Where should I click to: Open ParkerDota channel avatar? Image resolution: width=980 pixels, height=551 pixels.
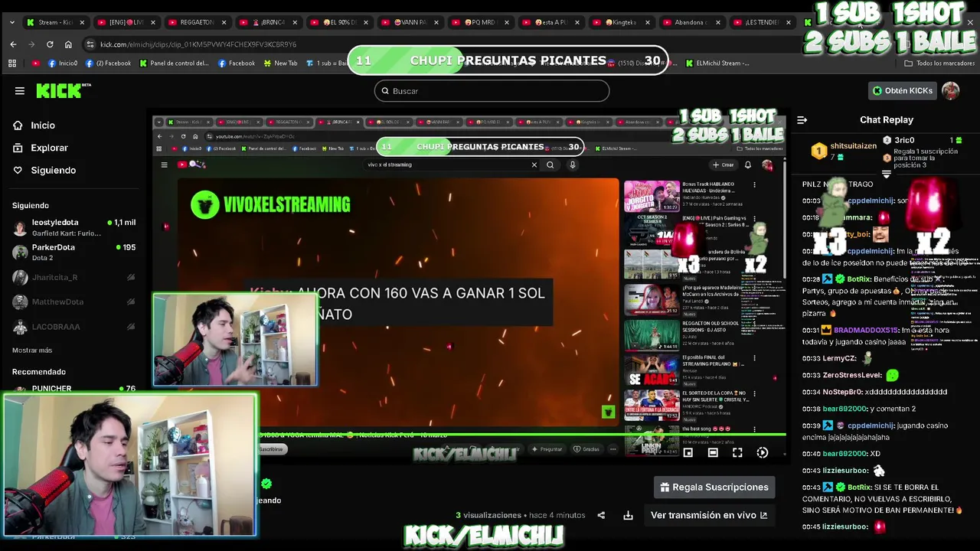pos(21,253)
